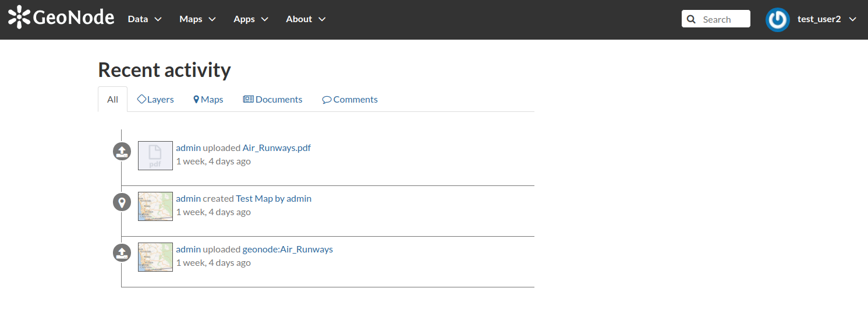Switch to the Layers tab
The width and height of the screenshot is (868, 323).
[155, 99]
